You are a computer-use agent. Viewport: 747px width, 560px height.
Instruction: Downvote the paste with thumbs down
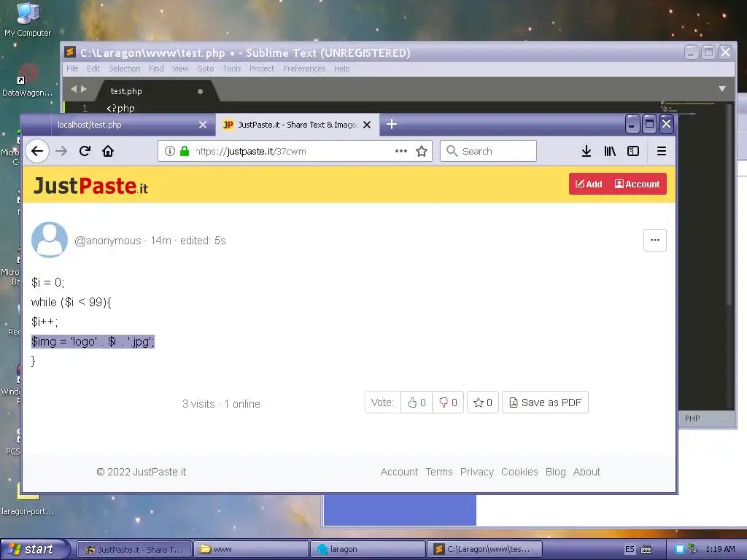coord(448,402)
